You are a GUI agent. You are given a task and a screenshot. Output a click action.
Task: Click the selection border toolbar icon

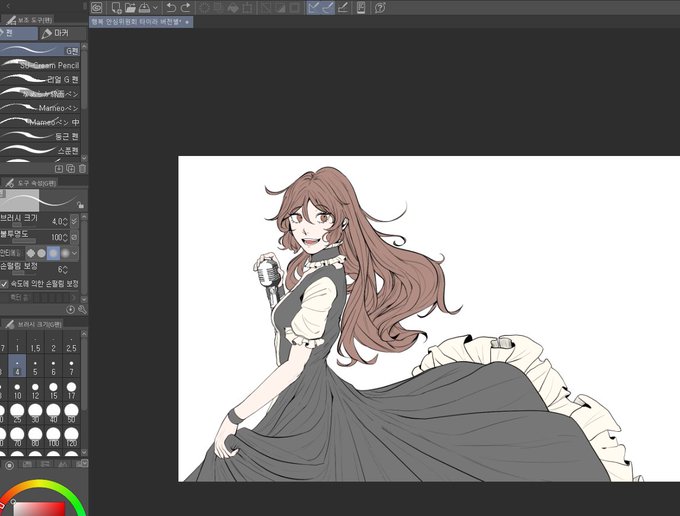point(294,8)
